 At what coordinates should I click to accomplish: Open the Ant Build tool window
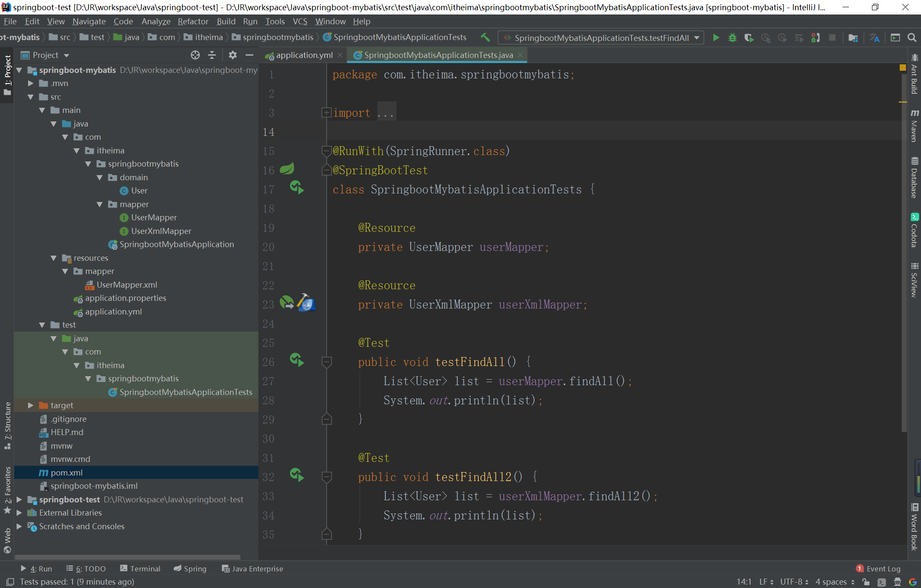[x=914, y=74]
